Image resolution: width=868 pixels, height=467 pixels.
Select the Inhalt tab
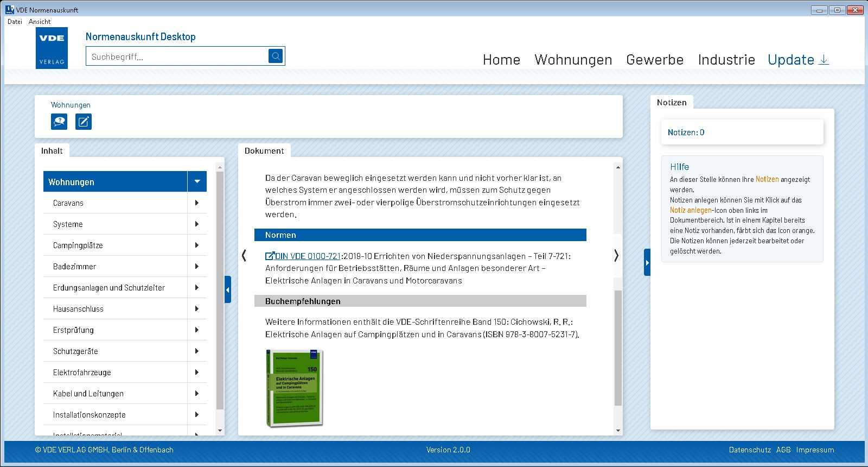[52, 151]
